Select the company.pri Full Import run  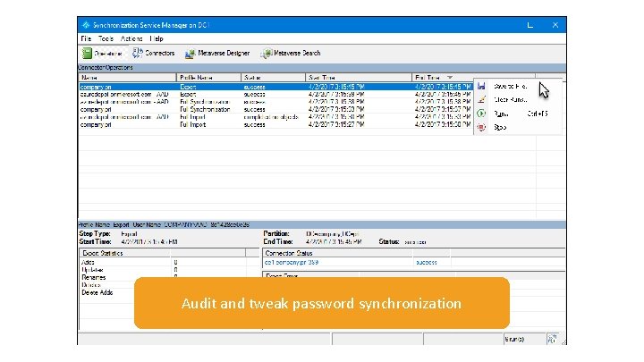(276, 125)
